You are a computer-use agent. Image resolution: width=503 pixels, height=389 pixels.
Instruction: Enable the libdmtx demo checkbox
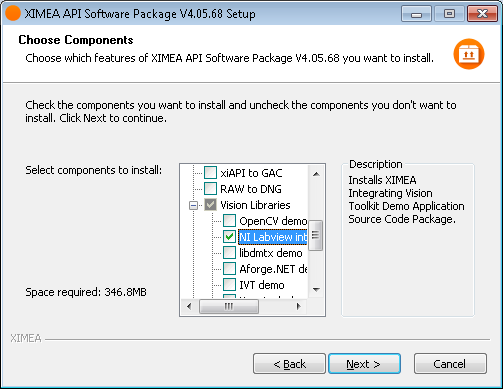229,253
